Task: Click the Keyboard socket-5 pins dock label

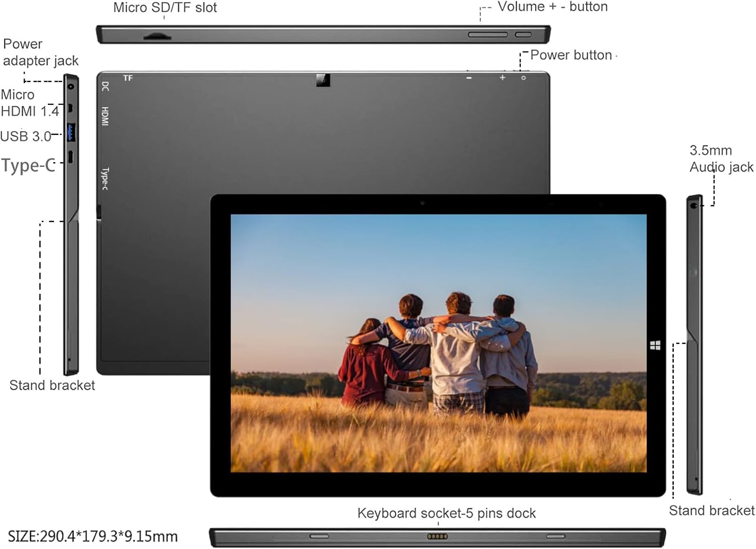Action: [447, 513]
